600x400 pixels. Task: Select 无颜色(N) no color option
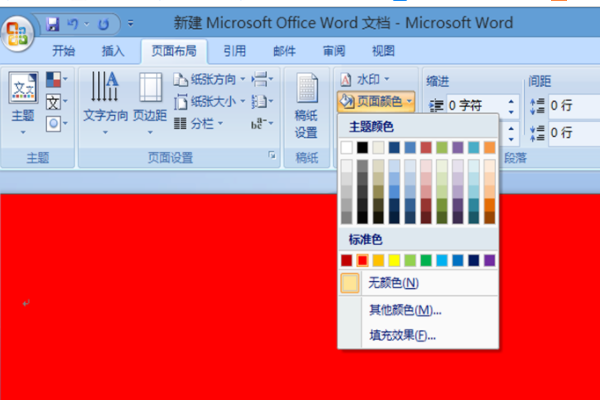pyautogui.click(x=418, y=283)
